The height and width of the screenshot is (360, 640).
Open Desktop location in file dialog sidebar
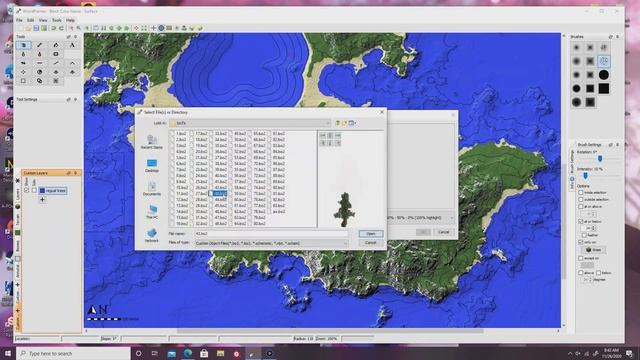pyautogui.click(x=152, y=165)
